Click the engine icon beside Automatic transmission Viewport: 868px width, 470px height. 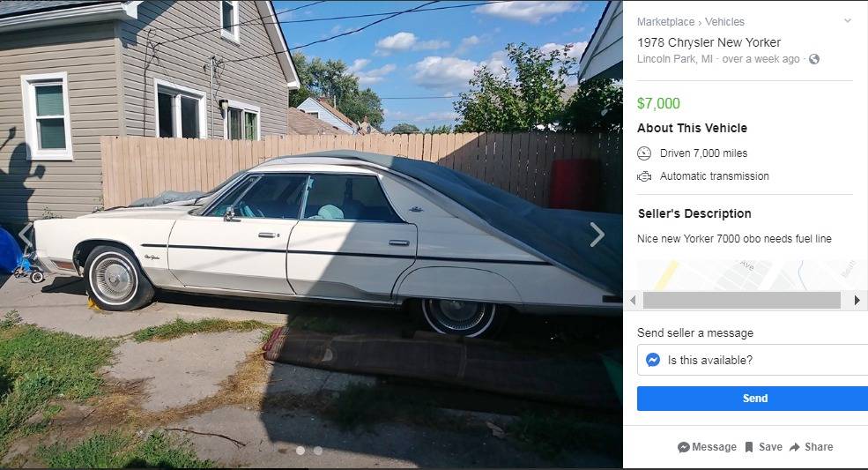[x=644, y=177]
